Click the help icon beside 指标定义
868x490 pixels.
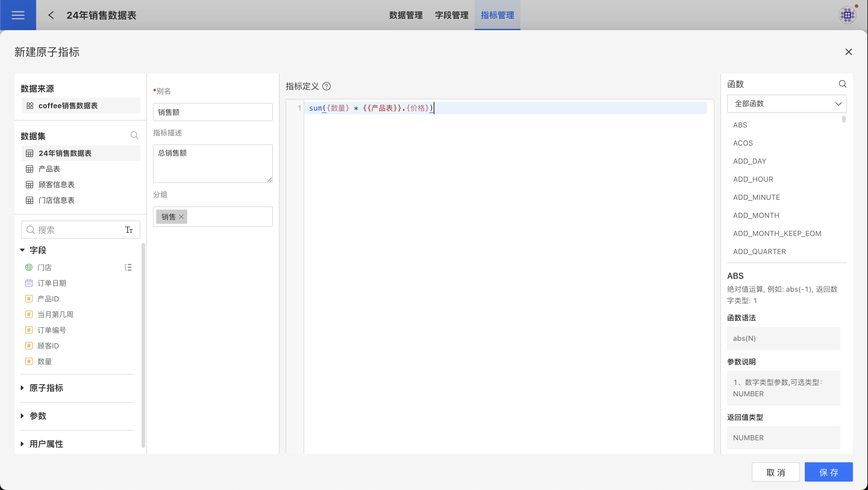click(326, 86)
